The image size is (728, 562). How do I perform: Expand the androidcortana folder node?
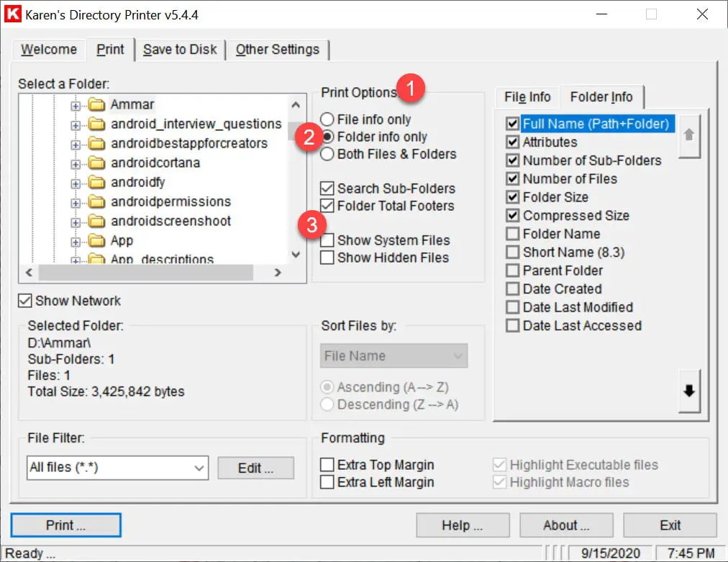(76, 164)
